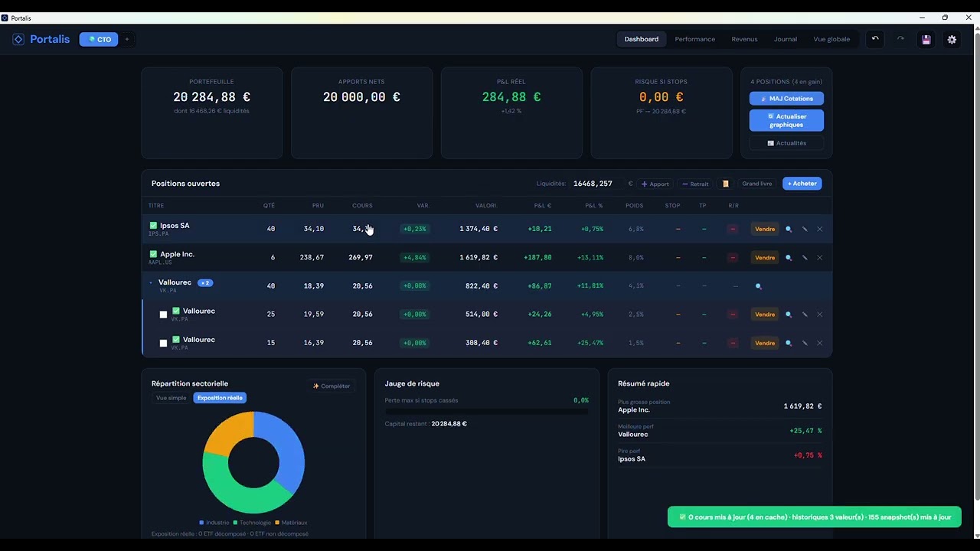The image size is (980, 551).
Task: Sell the 25-share Vallourec lot with Vendre
Action: (x=765, y=315)
